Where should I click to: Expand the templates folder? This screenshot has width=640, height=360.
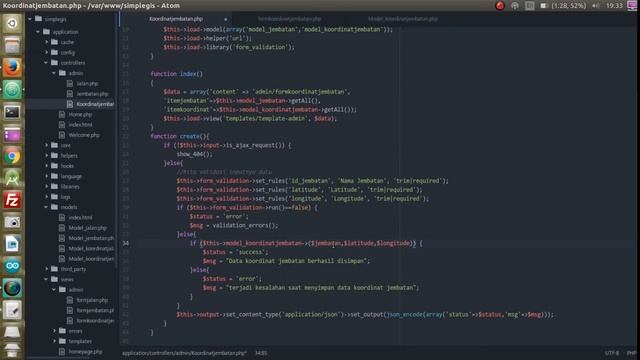click(54, 341)
